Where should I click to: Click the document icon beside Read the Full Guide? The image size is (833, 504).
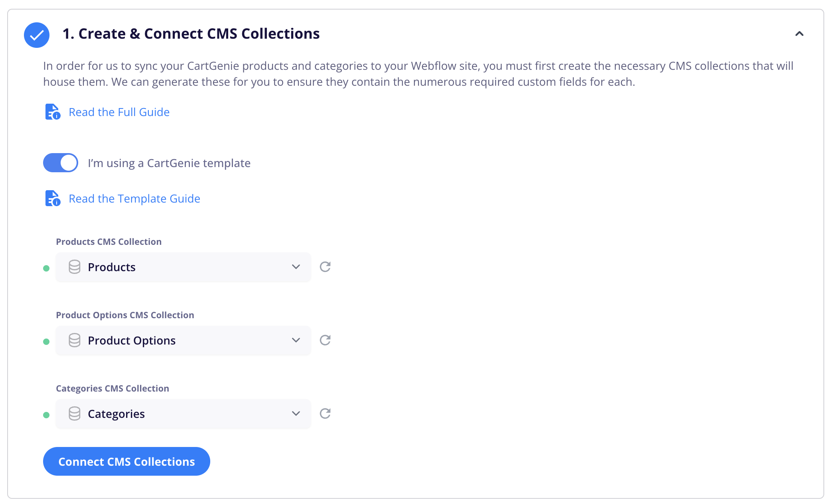pyautogui.click(x=52, y=112)
